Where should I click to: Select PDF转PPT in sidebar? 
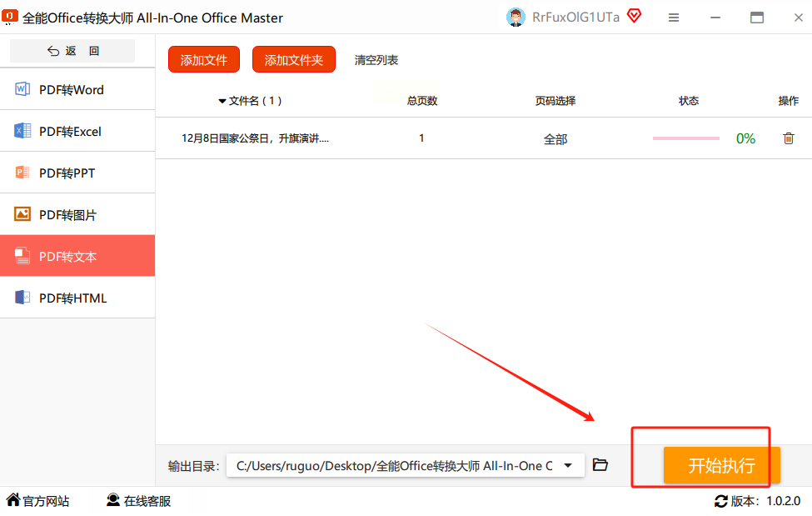click(77, 173)
